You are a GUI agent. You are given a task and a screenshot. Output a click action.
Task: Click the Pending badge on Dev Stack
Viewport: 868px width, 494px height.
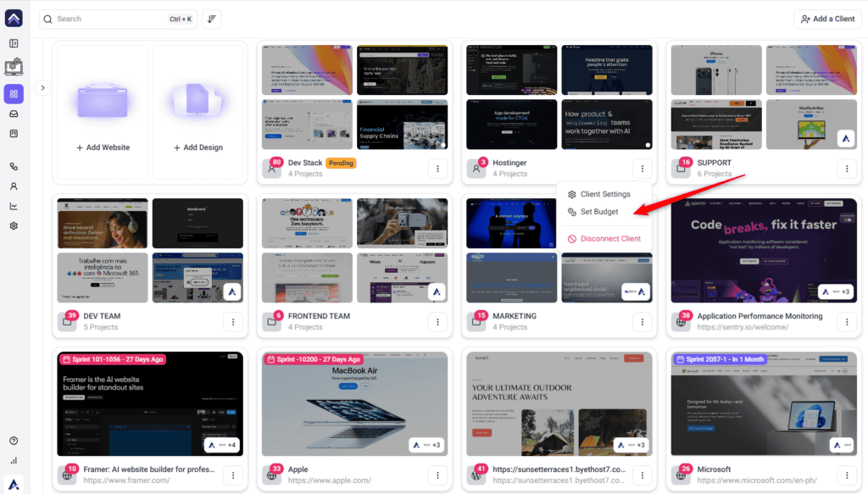(341, 164)
